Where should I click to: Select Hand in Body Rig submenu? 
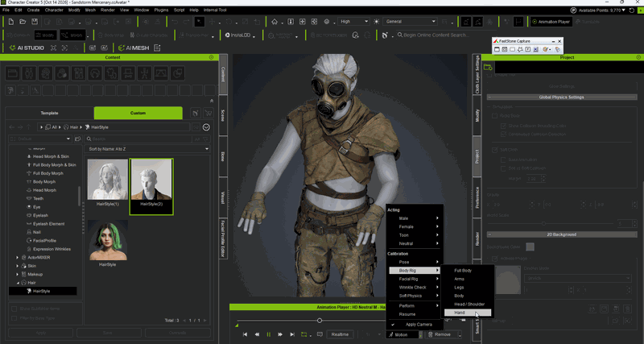(467, 313)
